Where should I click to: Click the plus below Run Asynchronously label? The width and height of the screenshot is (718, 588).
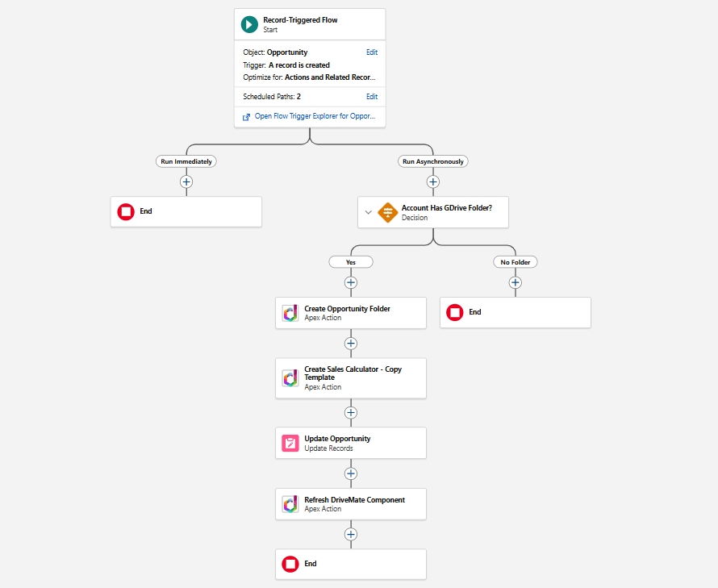[433, 181]
